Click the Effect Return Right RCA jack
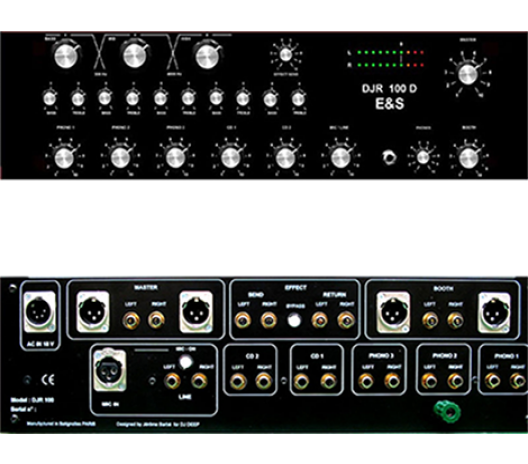Screen dimensions: 528x464 click(346, 320)
